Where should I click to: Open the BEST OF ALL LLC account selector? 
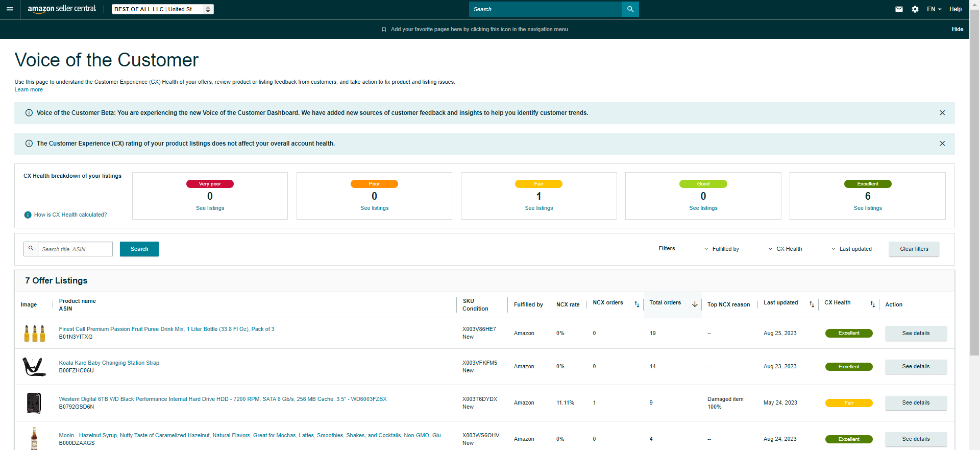(163, 9)
